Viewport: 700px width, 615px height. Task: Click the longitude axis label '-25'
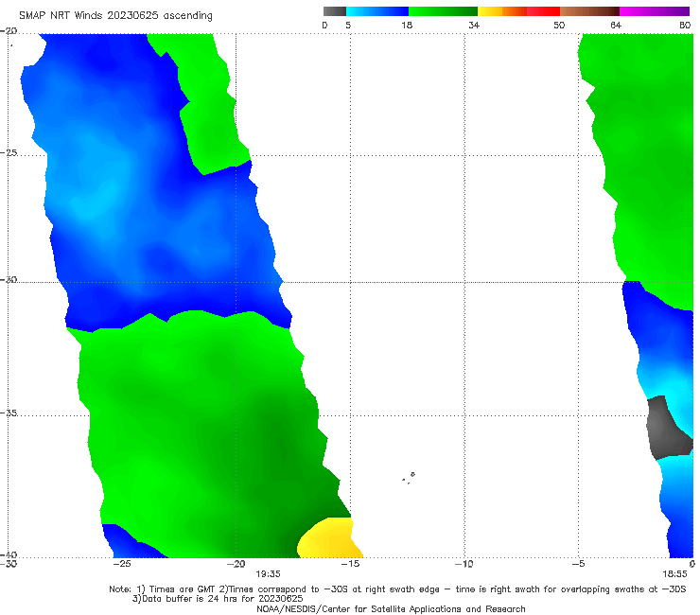pos(122,564)
